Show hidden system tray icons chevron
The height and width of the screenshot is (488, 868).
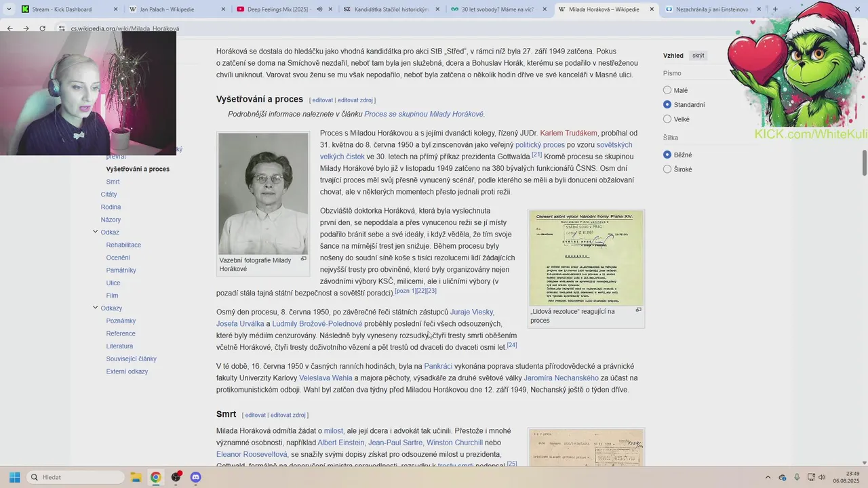coord(768,477)
